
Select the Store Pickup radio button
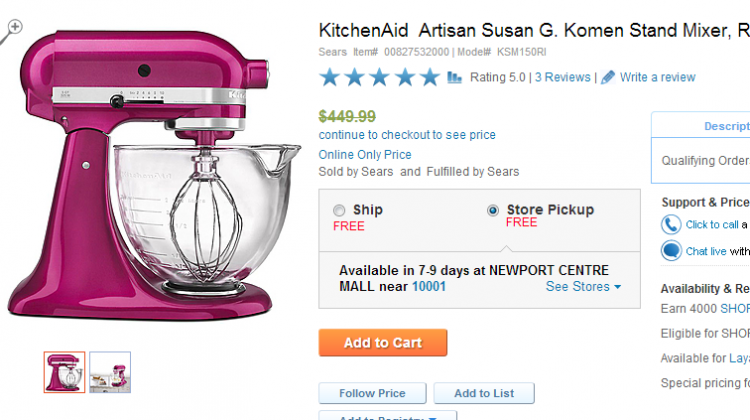493,210
